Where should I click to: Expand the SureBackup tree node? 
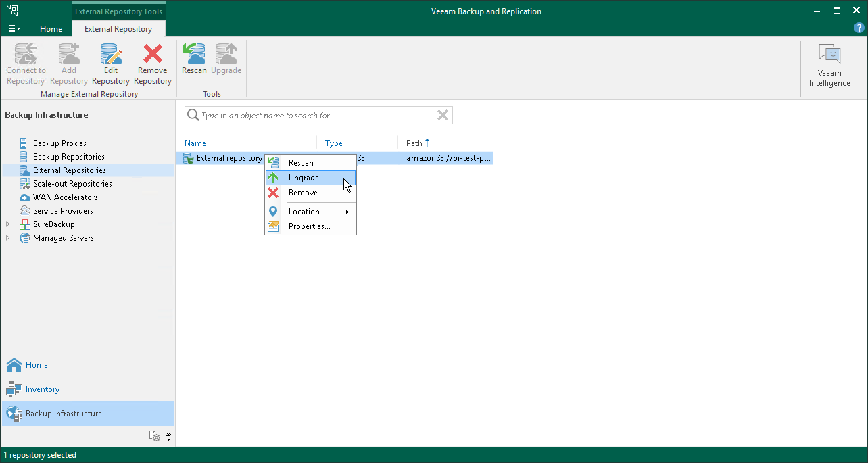pyautogui.click(x=7, y=224)
